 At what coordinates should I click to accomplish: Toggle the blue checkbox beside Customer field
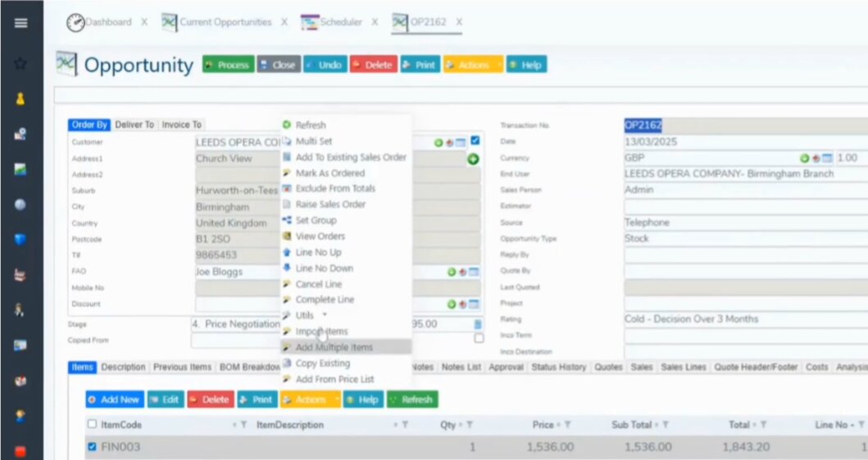pyautogui.click(x=475, y=141)
